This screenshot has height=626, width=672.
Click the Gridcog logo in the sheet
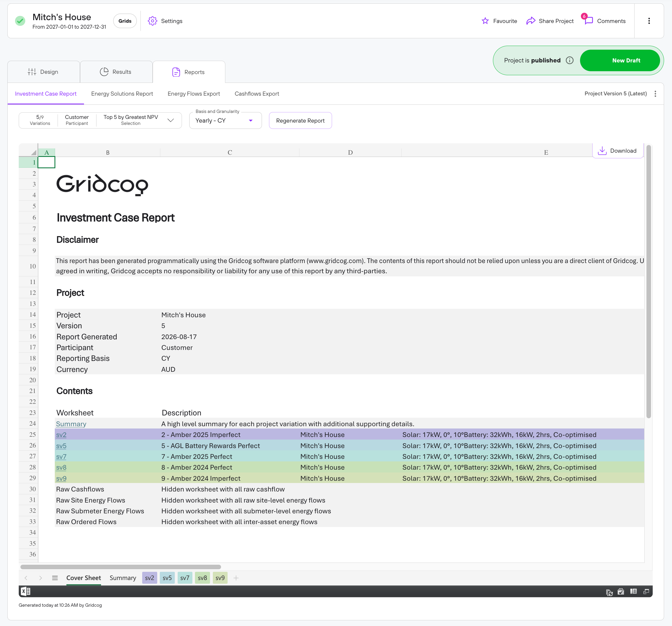[102, 185]
